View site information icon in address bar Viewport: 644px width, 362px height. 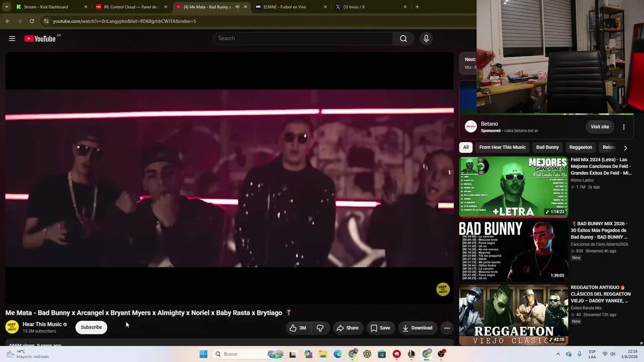point(46,21)
